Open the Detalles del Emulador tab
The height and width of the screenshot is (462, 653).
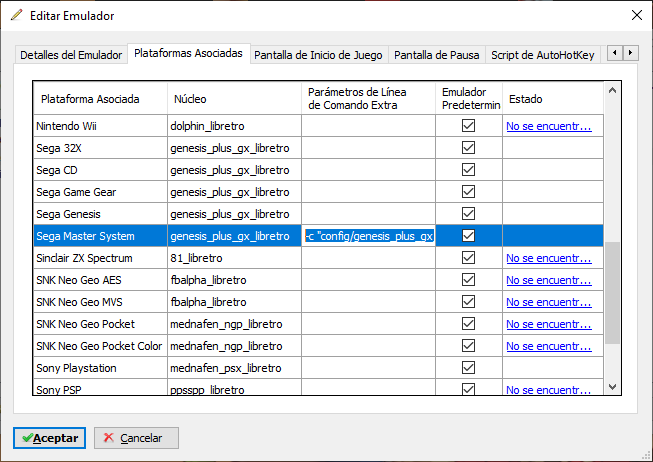71,55
